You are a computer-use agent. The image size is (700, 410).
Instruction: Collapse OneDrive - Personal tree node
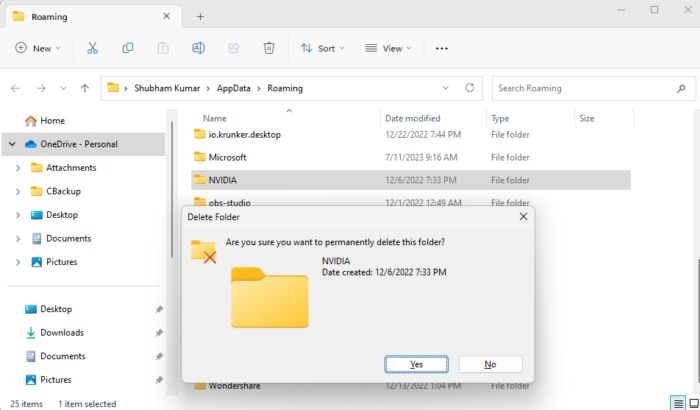pyautogui.click(x=12, y=144)
